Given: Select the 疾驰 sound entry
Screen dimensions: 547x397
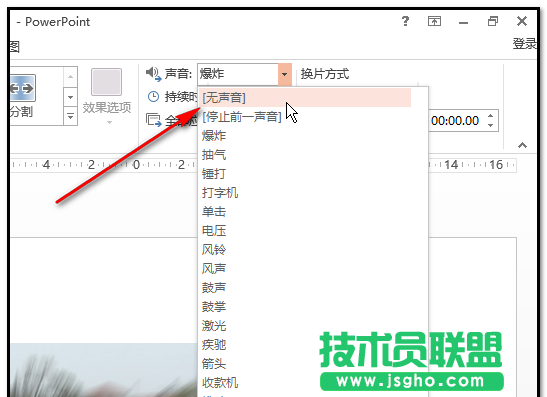Looking at the screenshot, I should (x=305, y=344).
